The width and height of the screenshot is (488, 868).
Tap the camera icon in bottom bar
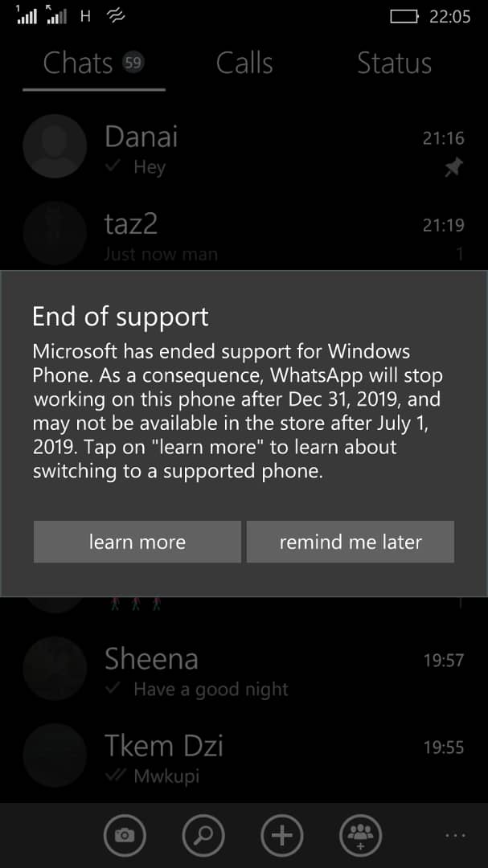125,835
